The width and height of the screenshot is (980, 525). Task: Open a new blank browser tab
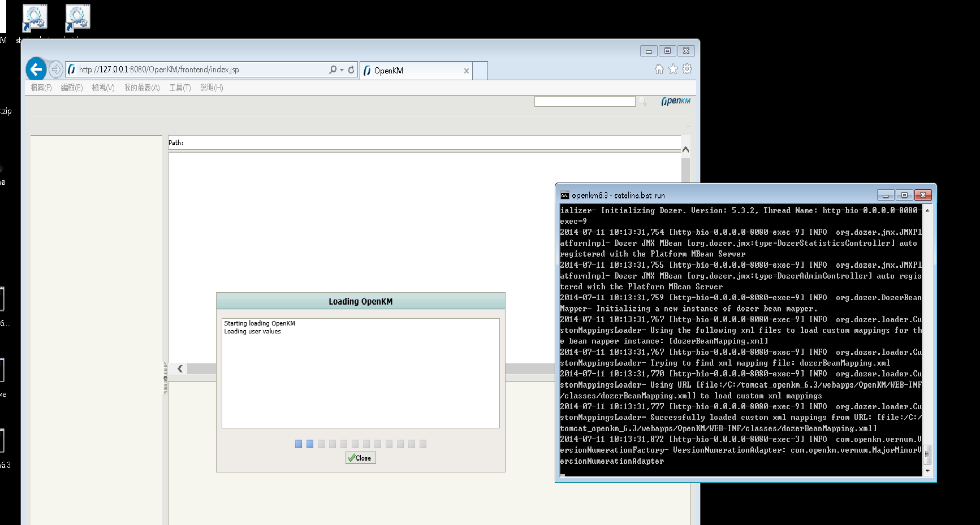pyautogui.click(x=480, y=71)
